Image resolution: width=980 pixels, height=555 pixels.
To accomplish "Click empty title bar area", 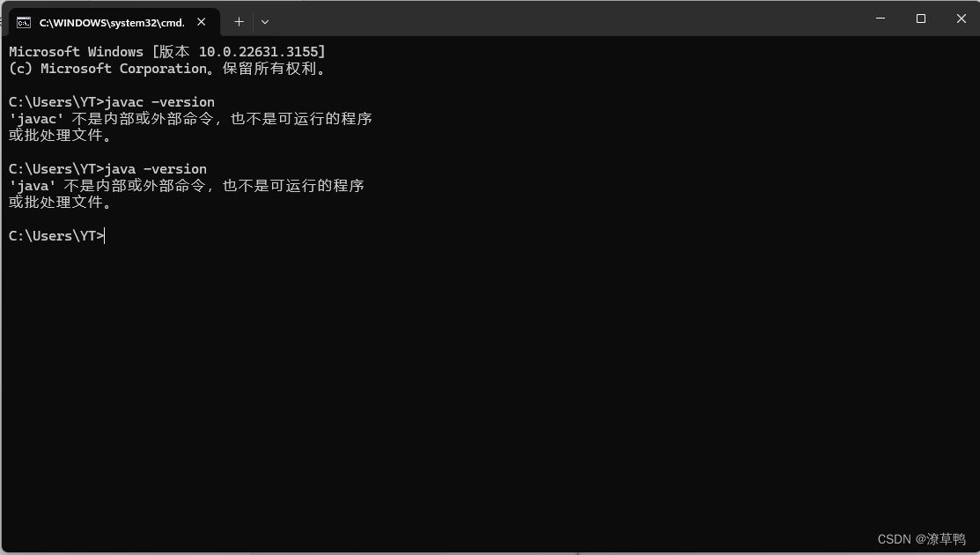I will point(563,18).
